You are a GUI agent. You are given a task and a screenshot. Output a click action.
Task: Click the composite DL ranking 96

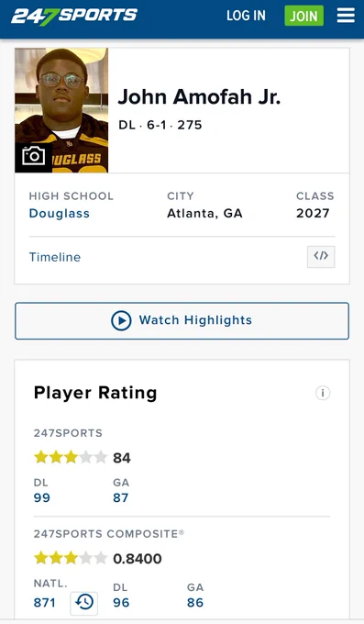tap(121, 603)
